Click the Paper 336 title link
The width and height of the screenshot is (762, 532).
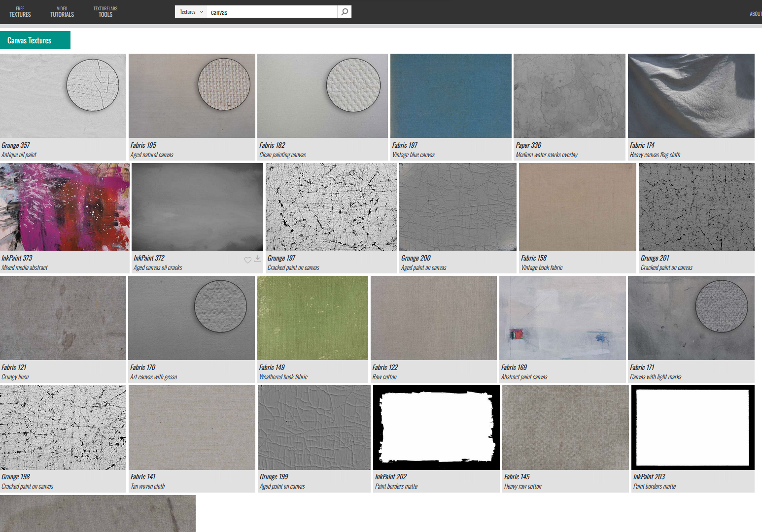[x=528, y=145]
